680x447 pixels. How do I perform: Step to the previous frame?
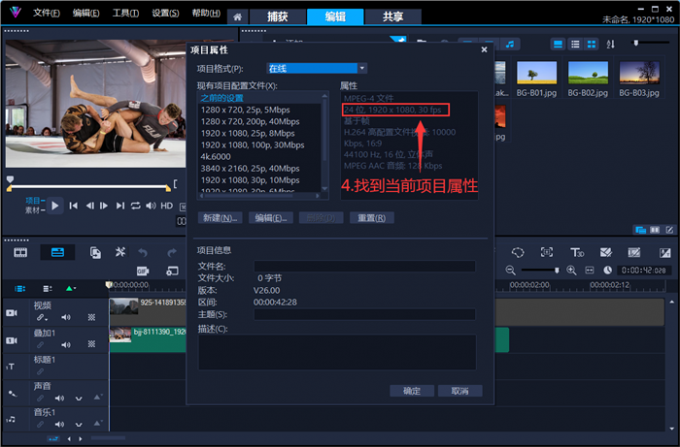(x=90, y=206)
